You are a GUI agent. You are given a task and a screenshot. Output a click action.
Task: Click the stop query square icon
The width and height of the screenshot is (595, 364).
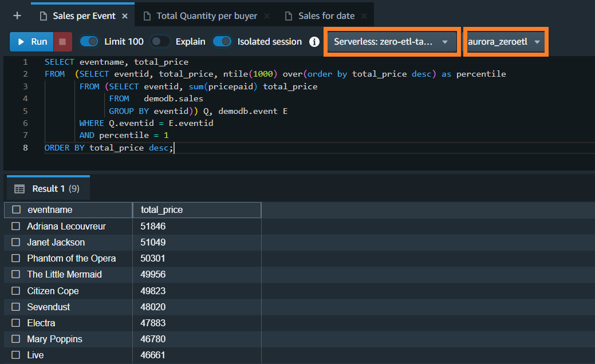[62, 42]
